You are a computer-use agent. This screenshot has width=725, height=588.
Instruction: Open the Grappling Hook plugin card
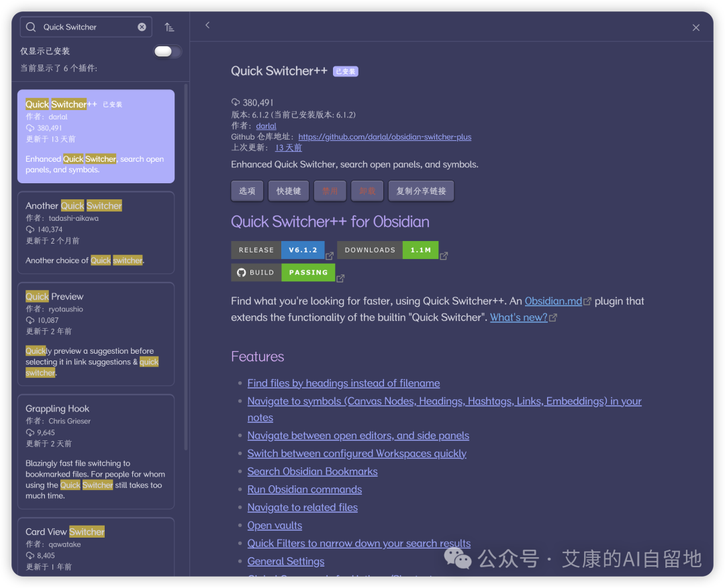point(96,452)
